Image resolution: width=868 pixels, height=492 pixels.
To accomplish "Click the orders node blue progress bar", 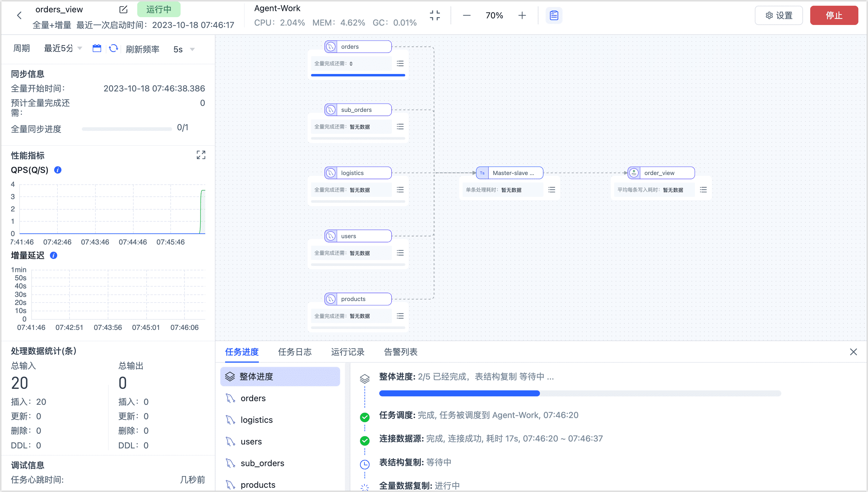I will (x=358, y=75).
